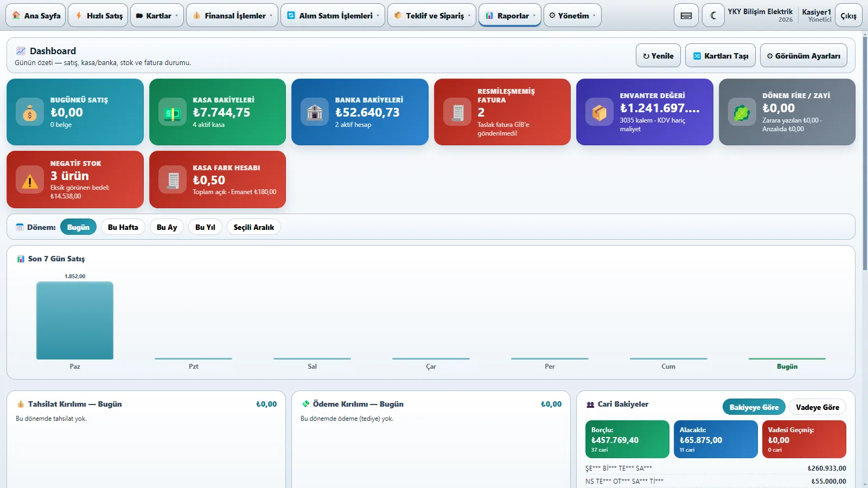Click the calendar icon next to Dönem
The image size is (868, 488).
[20, 227]
